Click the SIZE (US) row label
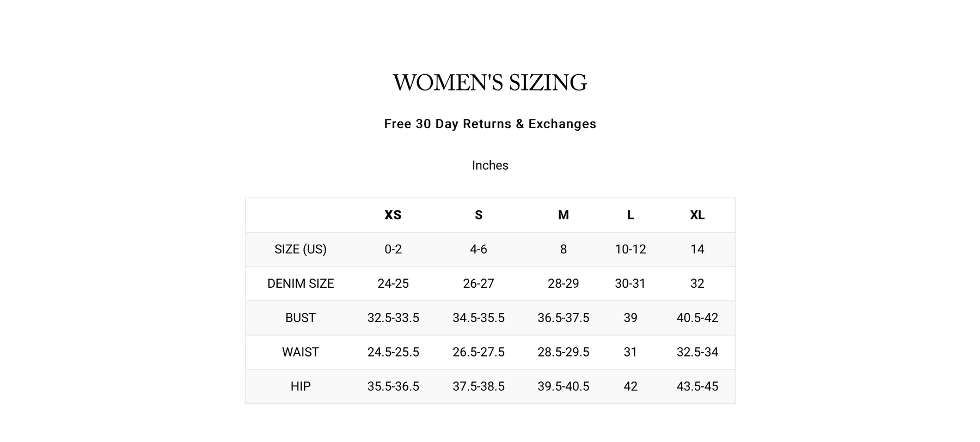This screenshot has width=980, height=442. pos(301,250)
